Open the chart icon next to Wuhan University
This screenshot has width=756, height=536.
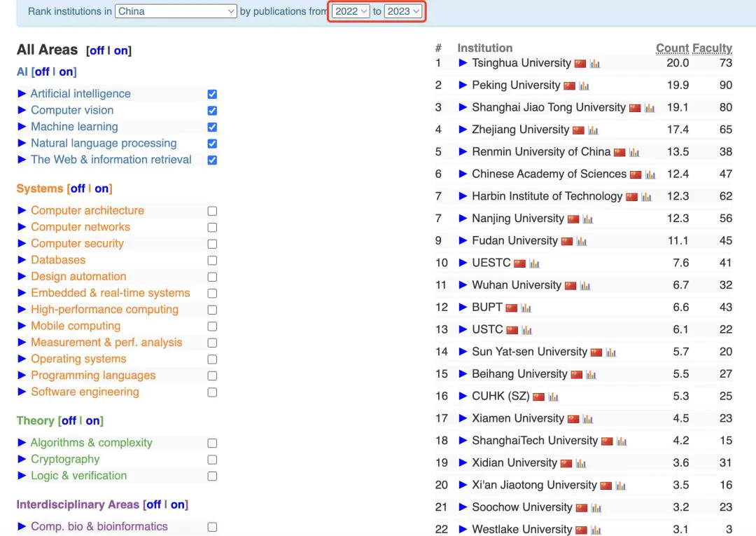(584, 286)
